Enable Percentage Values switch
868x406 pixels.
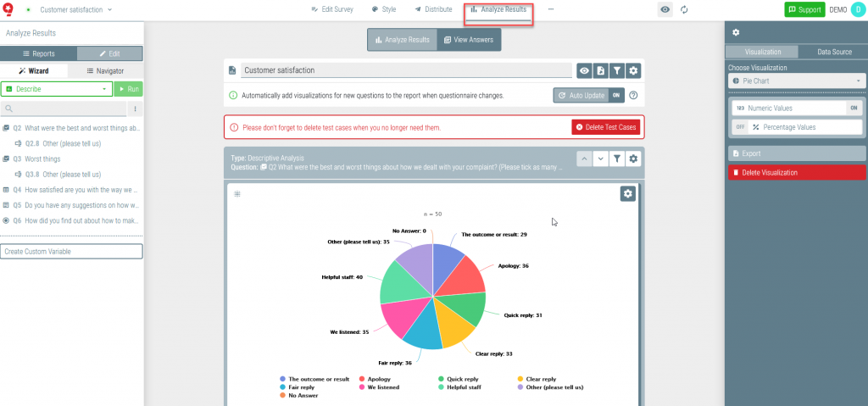click(x=740, y=127)
